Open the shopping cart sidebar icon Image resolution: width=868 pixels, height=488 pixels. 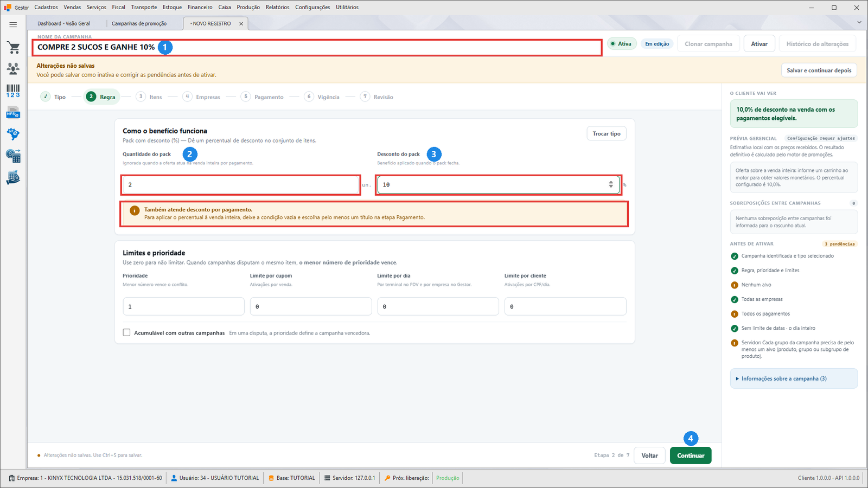click(13, 48)
